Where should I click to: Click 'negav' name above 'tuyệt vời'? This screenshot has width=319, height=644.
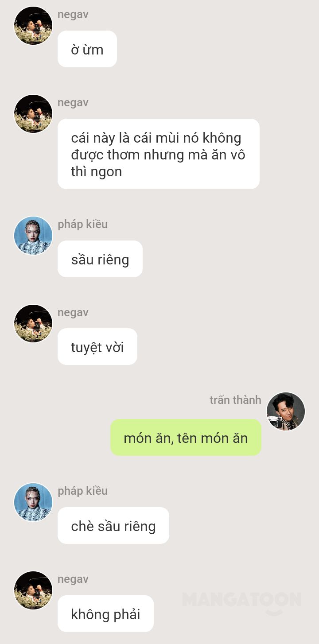coord(73,313)
